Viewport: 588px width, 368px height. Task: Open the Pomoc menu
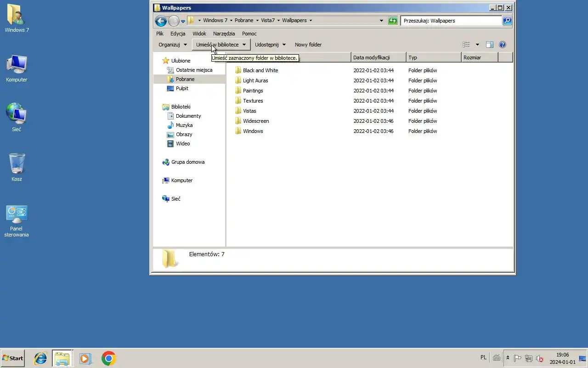point(249,34)
